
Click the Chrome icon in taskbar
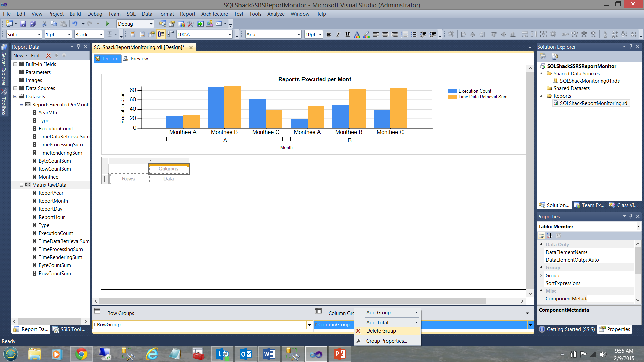tap(81, 354)
